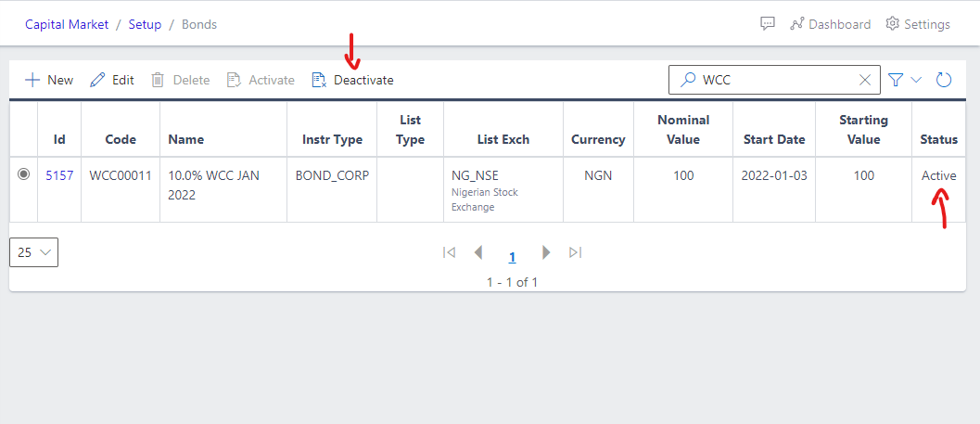Click the search magnifier icon
This screenshot has height=424, width=980.
pos(688,80)
